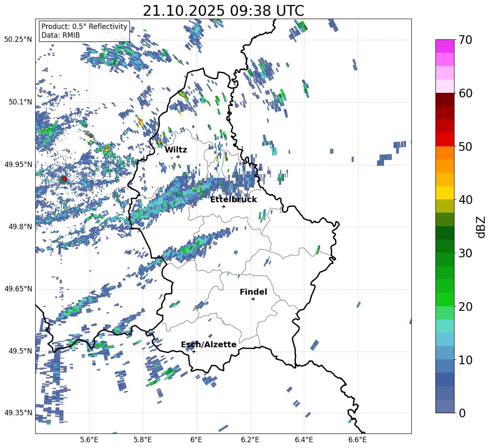The height and width of the screenshot is (448, 491).
Task: Click the colorbar tick value 70
Action: tap(465, 40)
